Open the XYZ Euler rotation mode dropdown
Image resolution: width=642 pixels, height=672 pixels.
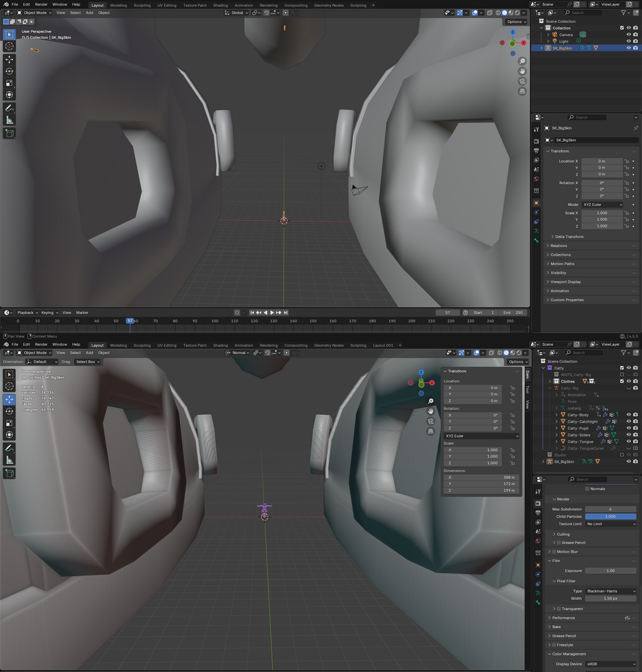pyautogui.click(x=602, y=205)
